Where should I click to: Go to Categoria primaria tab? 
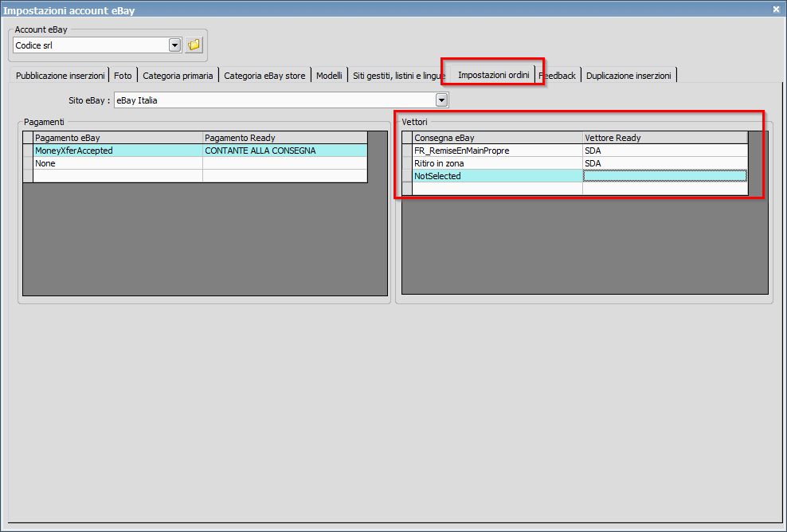pyautogui.click(x=178, y=76)
